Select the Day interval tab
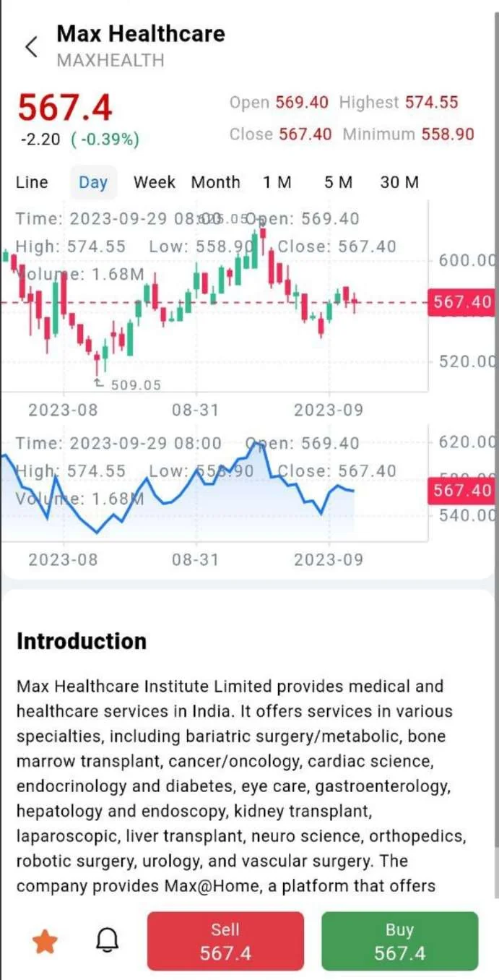Viewport: 499px width, 980px height. click(x=93, y=182)
